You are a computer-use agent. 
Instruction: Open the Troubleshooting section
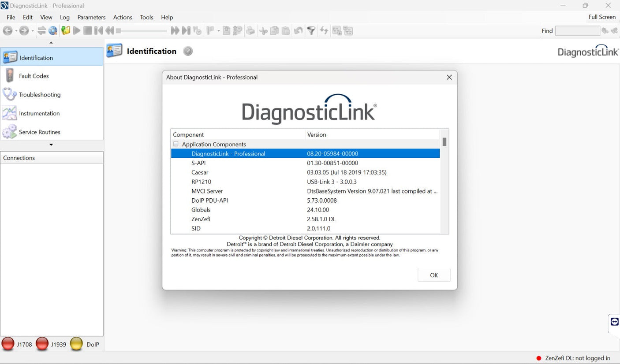pos(40,94)
